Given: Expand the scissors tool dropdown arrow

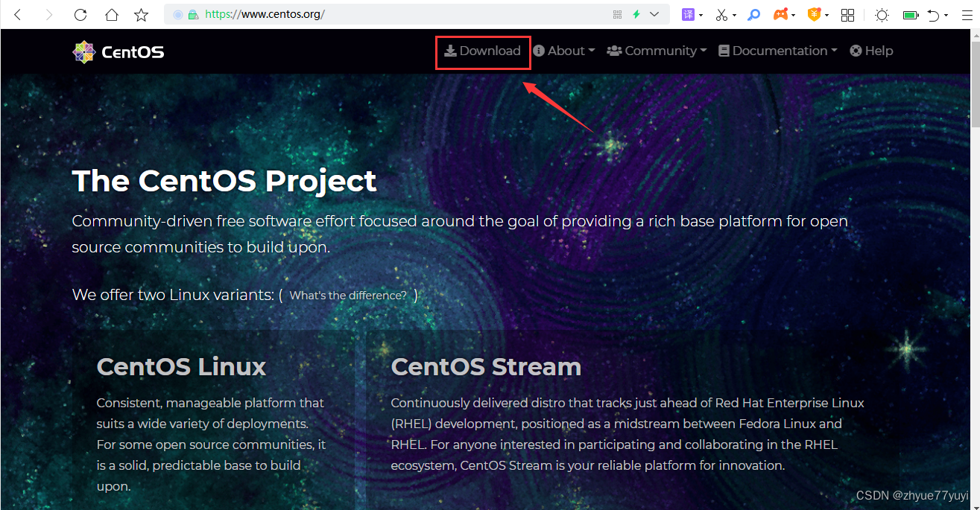Looking at the screenshot, I should coord(734,15).
